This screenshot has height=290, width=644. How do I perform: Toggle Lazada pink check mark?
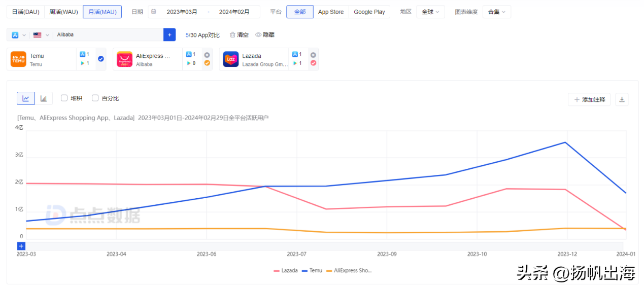click(313, 63)
